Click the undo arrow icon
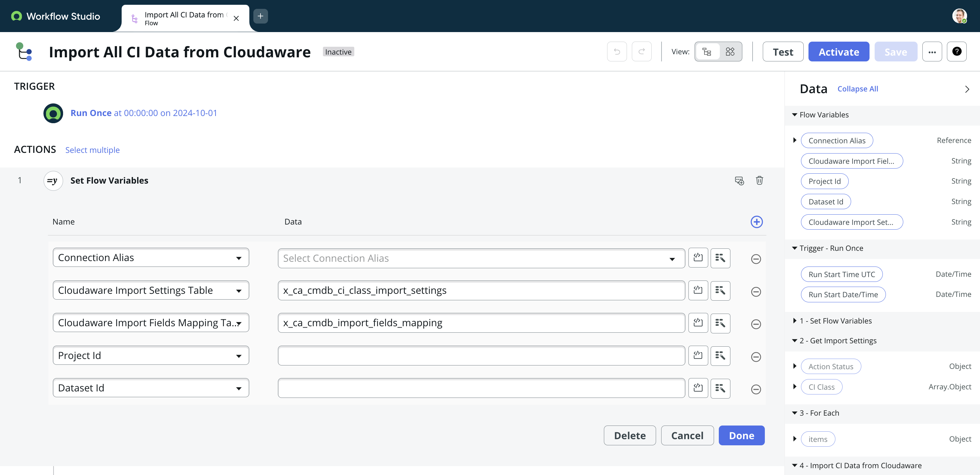 (x=617, y=52)
